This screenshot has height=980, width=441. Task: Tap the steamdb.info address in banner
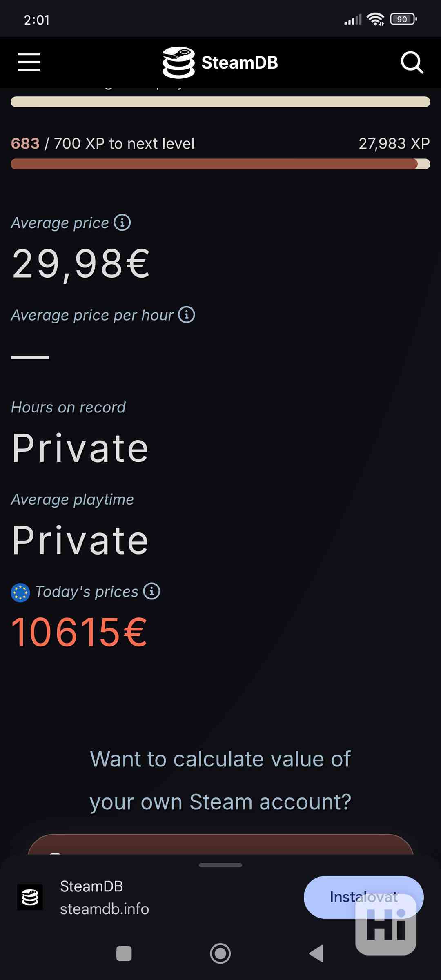click(105, 909)
